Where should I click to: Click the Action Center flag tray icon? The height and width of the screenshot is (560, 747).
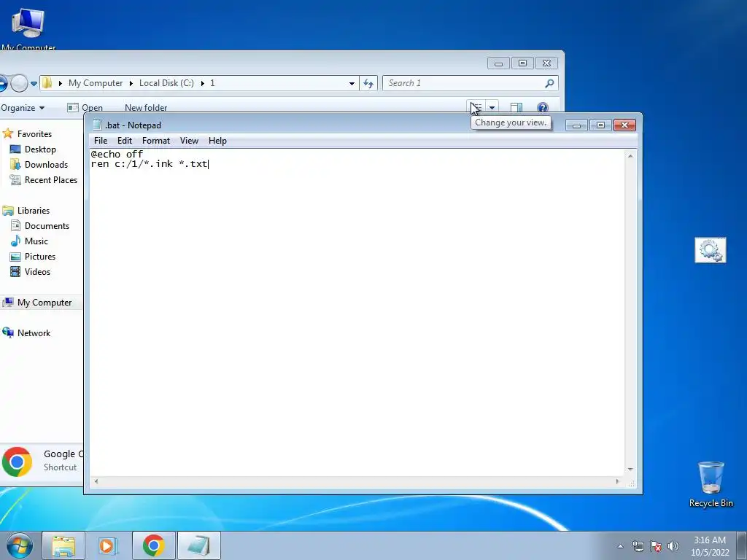coord(656,546)
